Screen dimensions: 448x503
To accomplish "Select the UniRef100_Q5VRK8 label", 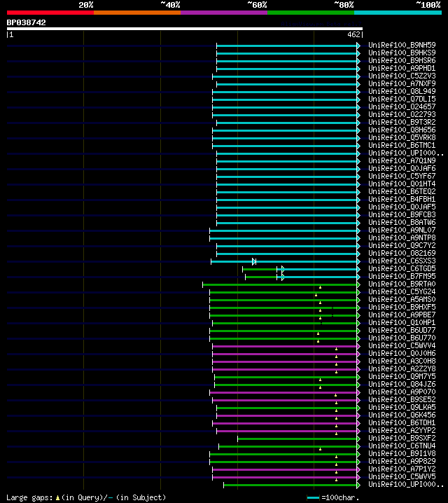I will [x=402, y=137].
